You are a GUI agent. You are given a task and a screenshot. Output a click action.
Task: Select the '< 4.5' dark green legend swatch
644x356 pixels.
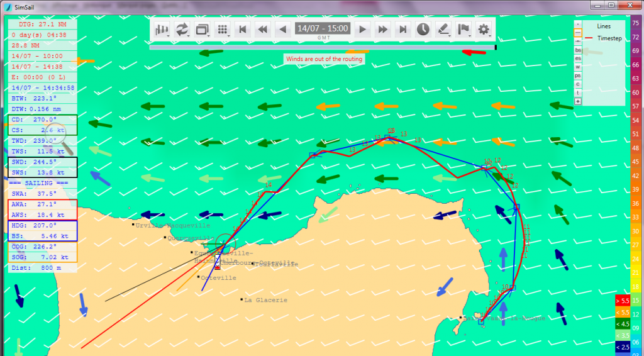pos(622,324)
